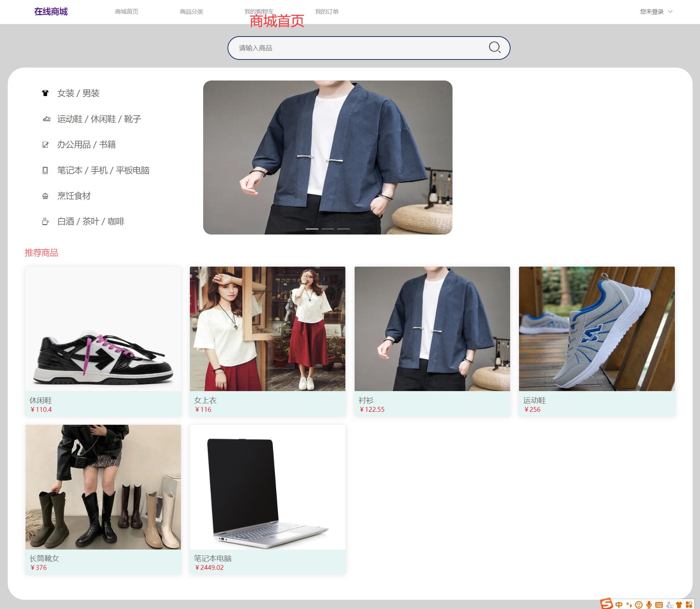Open 烹饪食材 category
The height and width of the screenshot is (609, 700).
coord(74,196)
